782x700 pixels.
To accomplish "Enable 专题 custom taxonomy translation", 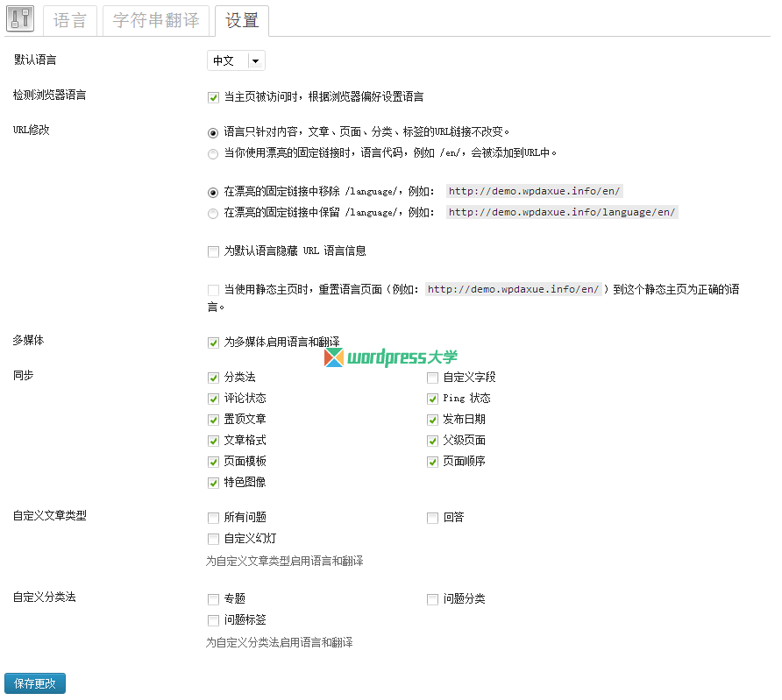I will 213,599.
